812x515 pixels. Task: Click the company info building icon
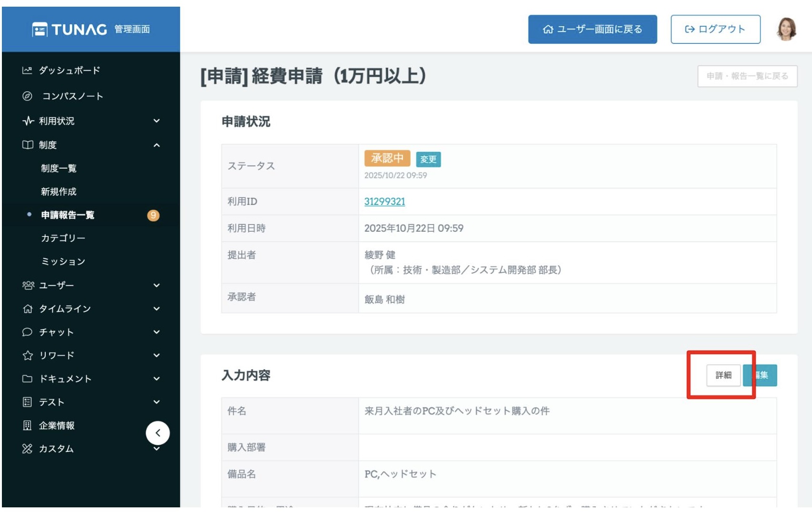click(27, 426)
